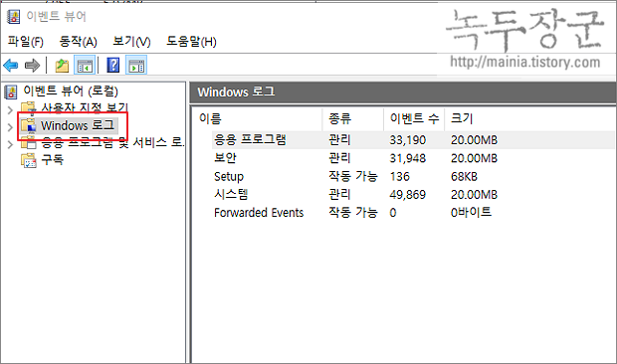Sort by the 이벤트 수 column header
This screenshot has height=364, width=617.
pyautogui.click(x=414, y=118)
